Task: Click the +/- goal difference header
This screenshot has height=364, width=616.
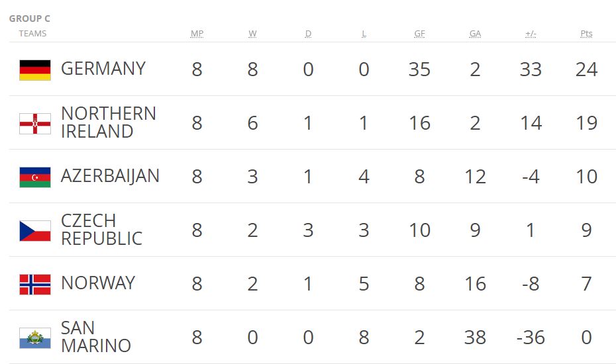Action: pyautogui.click(x=531, y=34)
